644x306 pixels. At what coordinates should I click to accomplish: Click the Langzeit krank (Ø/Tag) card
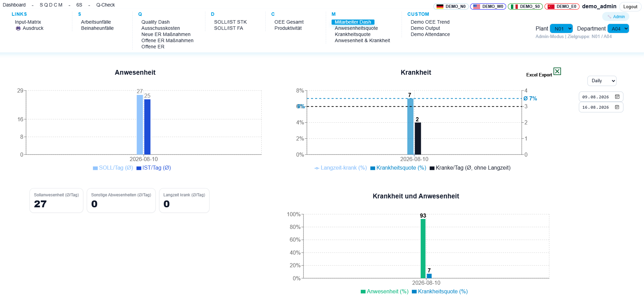[184, 200]
